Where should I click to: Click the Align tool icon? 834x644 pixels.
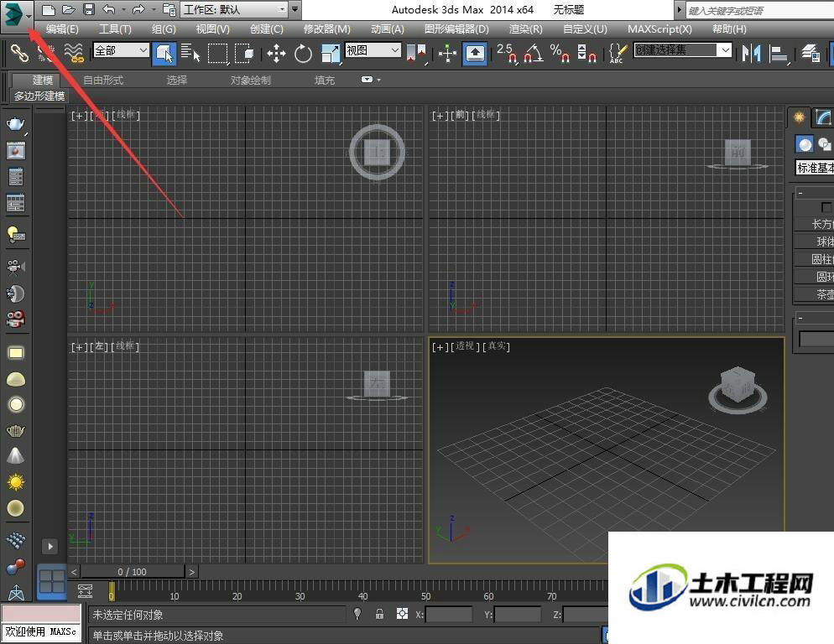pos(779,53)
